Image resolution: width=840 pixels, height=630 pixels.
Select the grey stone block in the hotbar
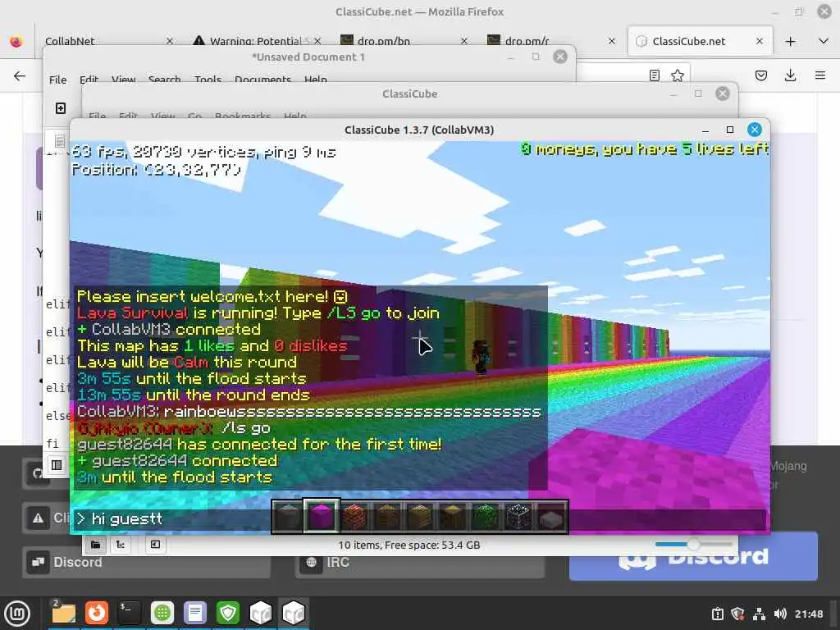[288, 517]
